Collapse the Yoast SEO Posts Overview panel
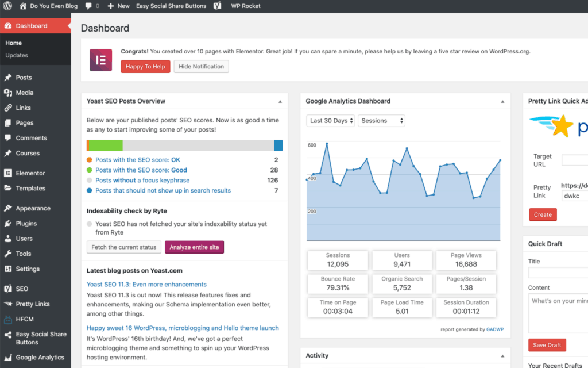588x368 pixels. tap(280, 101)
